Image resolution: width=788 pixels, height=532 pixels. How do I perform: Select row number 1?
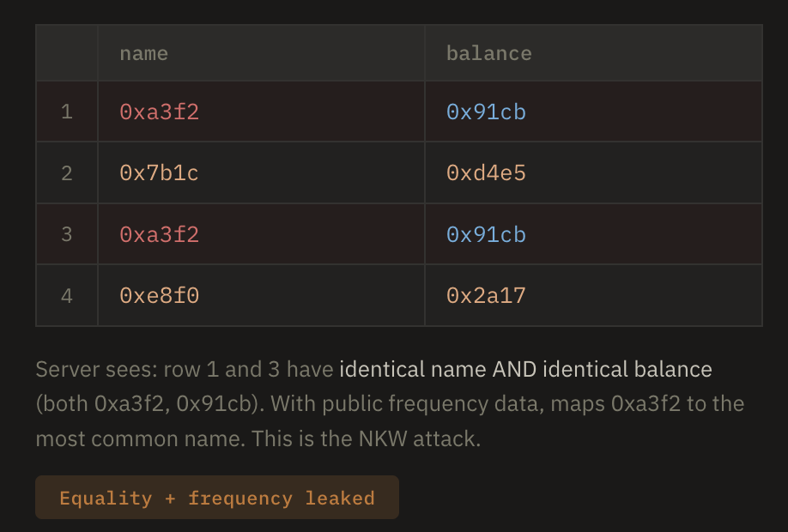[x=67, y=112]
